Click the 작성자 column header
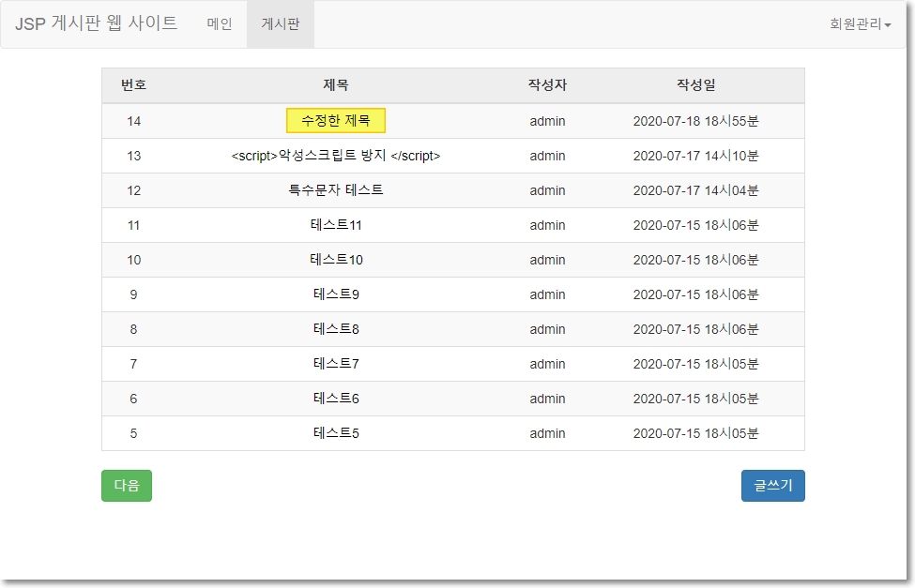 tap(547, 85)
